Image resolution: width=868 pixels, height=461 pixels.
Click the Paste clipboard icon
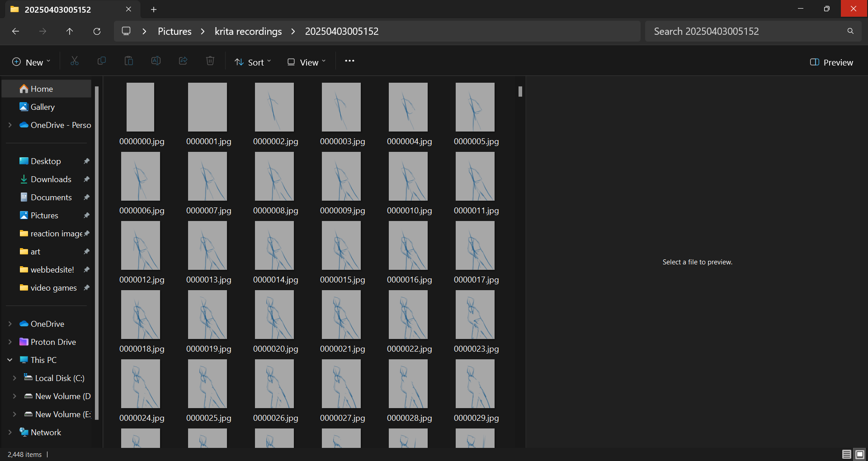(129, 61)
